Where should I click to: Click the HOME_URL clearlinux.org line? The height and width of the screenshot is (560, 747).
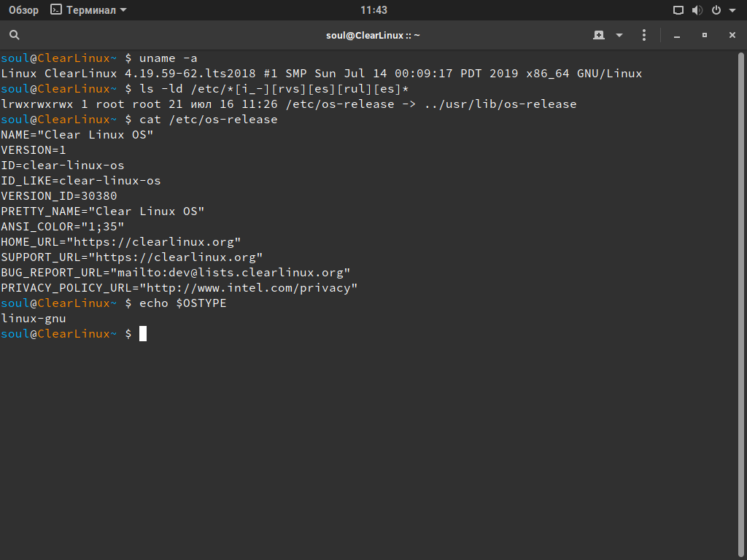(121, 242)
